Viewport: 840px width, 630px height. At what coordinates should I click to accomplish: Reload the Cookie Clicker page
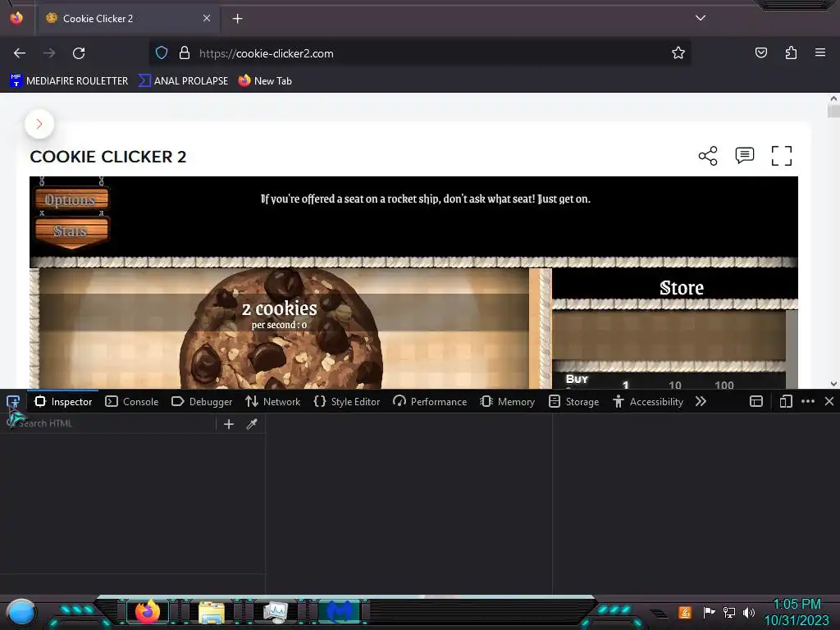tap(79, 53)
